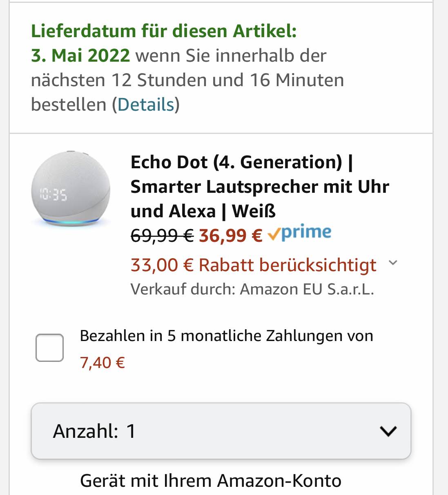Enable the 5 monthly payments checkbox
The width and height of the screenshot is (448, 495).
(x=49, y=348)
